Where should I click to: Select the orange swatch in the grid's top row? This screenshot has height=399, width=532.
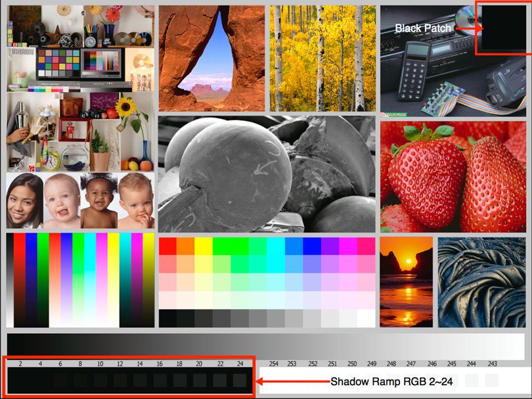[x=186, y=246]
